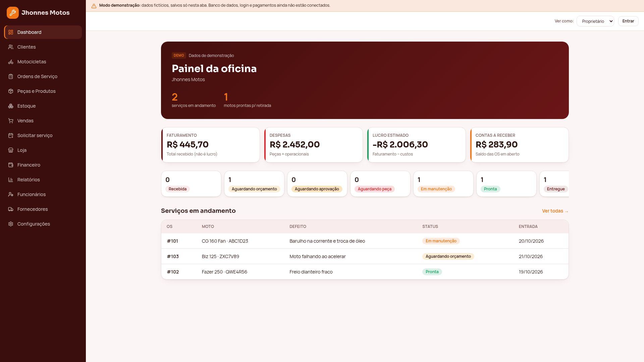
Task: Open the 'Ver todas' link
Action: pos(555,211)
